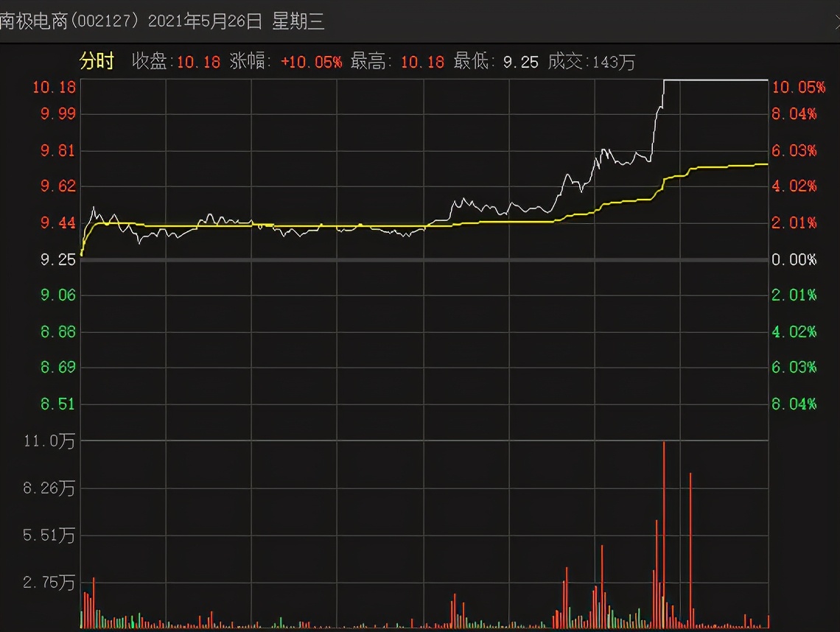The image size is (840, 632).
Task: Click the 11.0万 volume axis label
Action: click(49, 441)
